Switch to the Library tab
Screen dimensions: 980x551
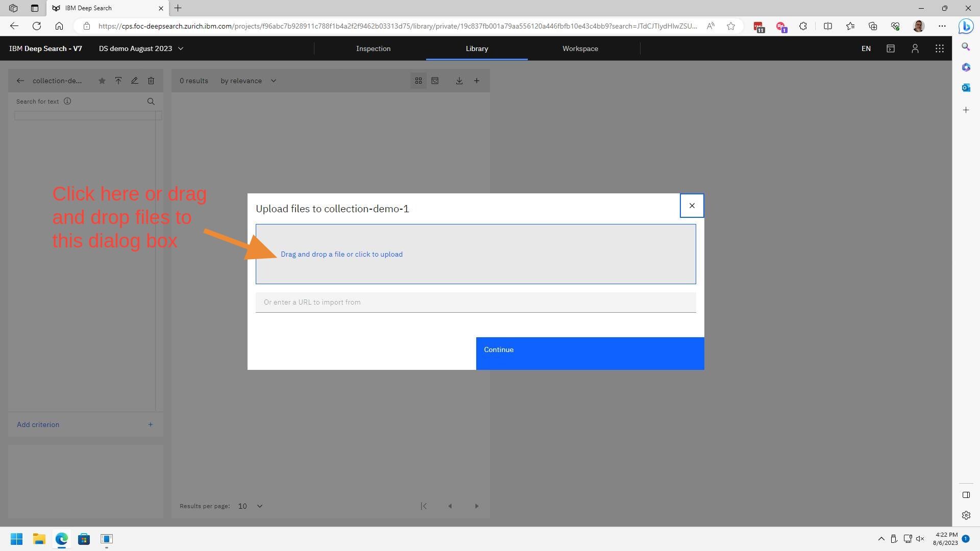click(x=477, y=48)
